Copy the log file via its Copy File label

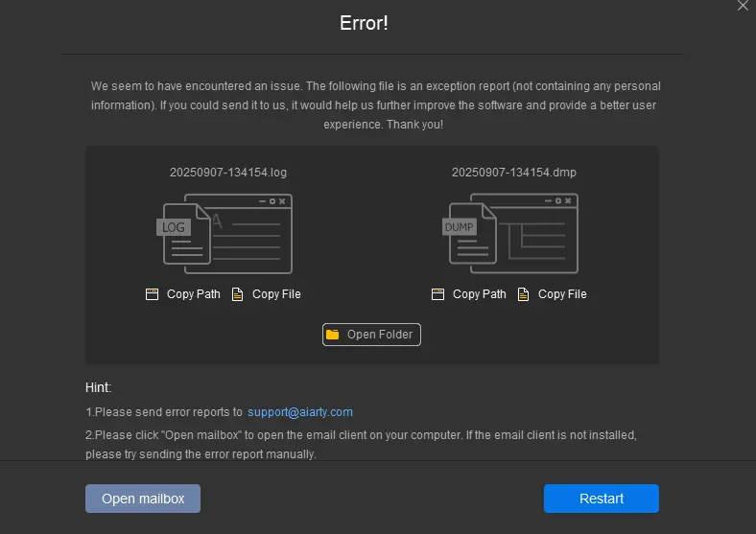(x=276, y=294)
